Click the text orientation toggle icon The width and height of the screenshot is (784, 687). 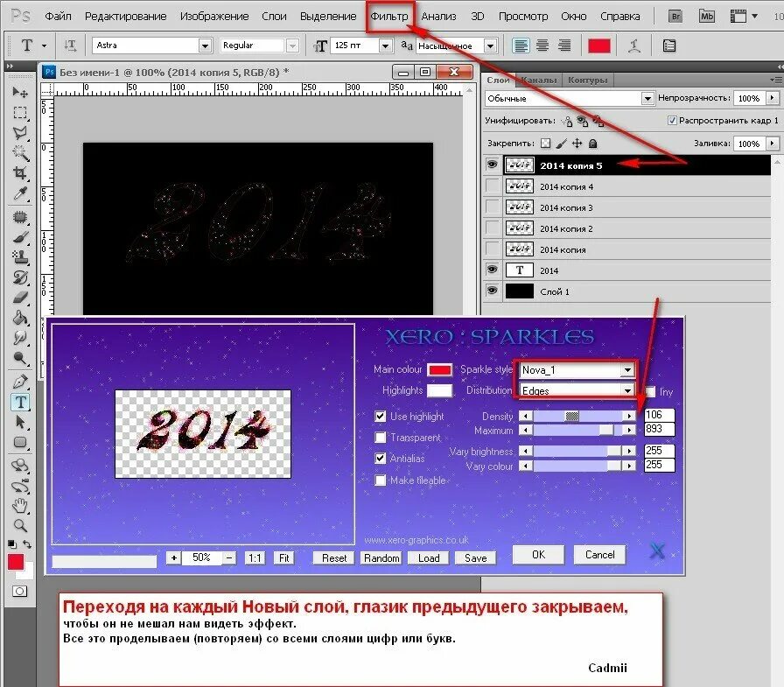71,46
